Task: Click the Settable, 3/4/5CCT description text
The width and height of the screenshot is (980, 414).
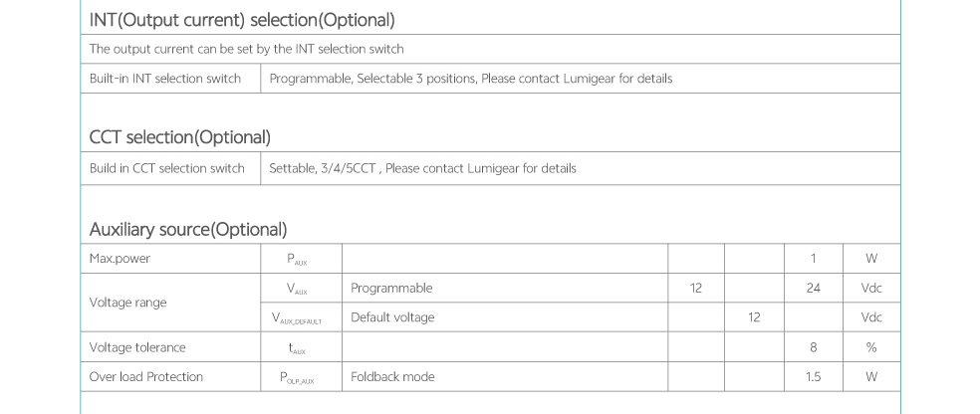Action: (423, 168)
